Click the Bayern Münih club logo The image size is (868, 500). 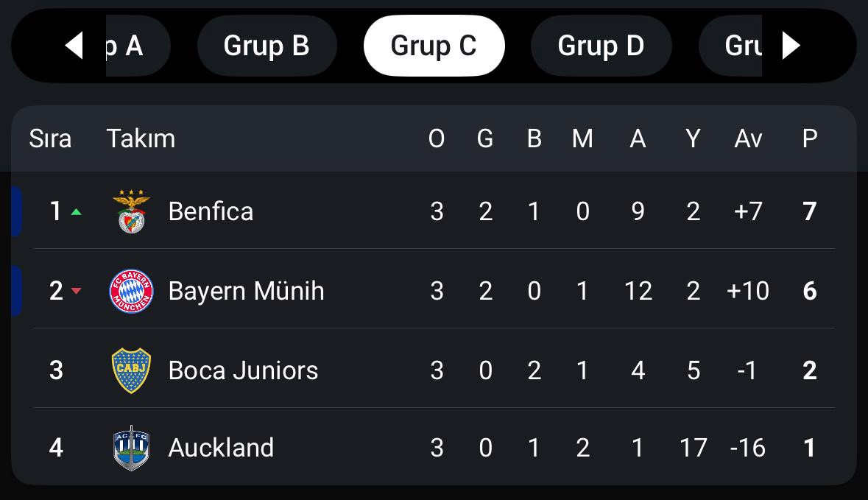[x=131, y=291]
